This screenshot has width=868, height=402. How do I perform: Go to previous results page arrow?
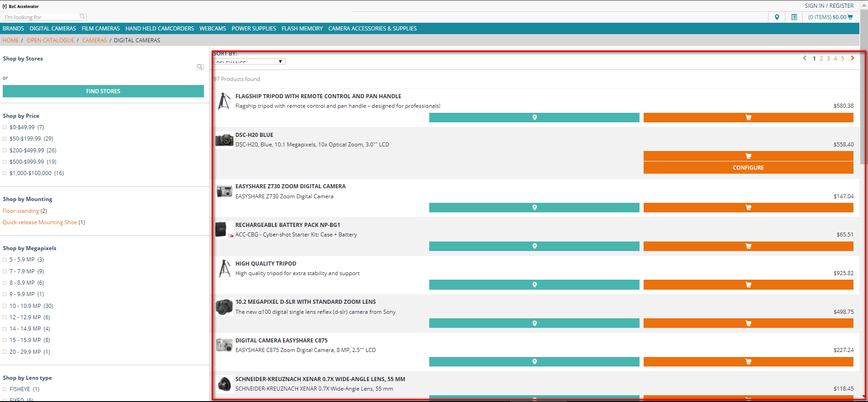pos(804,58)
